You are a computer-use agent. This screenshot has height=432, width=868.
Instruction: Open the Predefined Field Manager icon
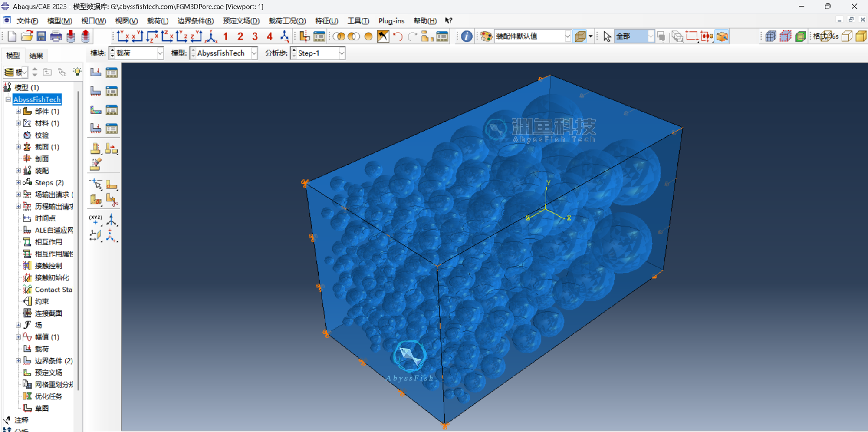coord(112,110)
